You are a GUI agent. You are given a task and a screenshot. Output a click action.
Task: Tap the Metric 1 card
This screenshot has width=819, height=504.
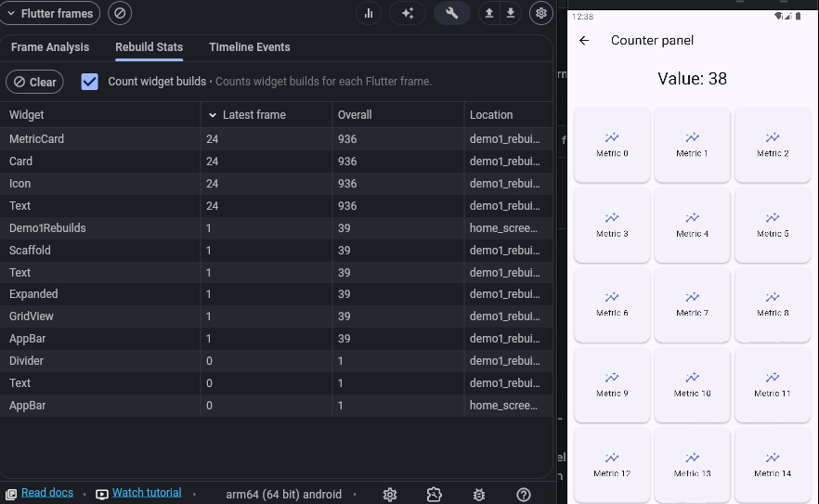coord(692,145)
